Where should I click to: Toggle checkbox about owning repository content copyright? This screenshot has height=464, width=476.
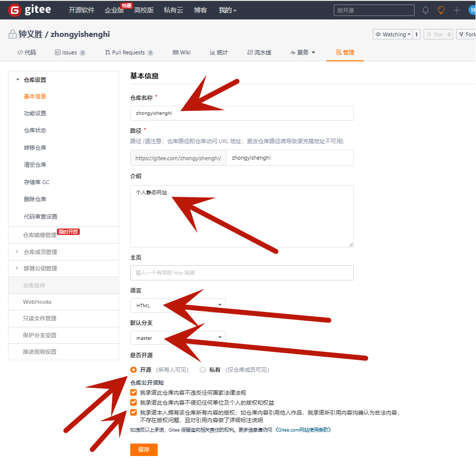click(x=133, y=413)
